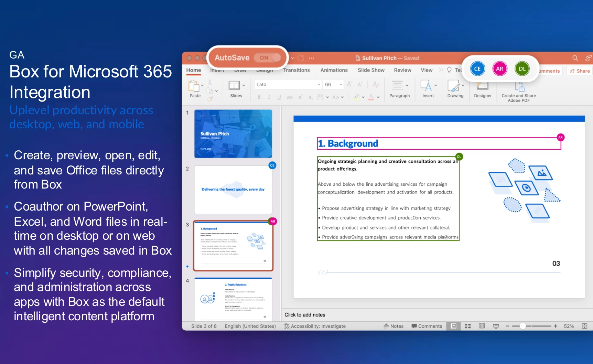Viewport: 593px width, 364px height.
Task: Select slide 2 Delivering the finest quality thumbnail
Action: [x=233, y=190]
